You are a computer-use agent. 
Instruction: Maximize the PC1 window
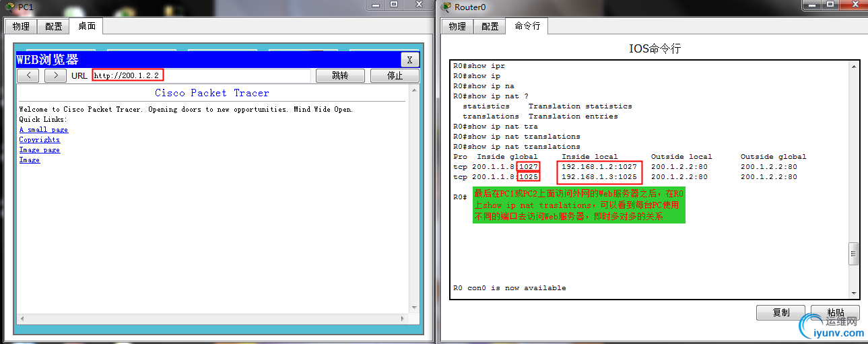394,5
